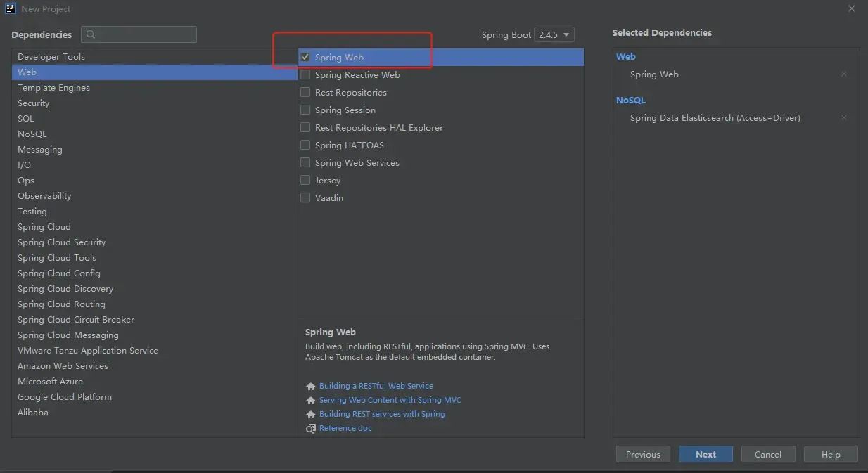Choose the Developer Tools category
Viewport: 868px width, 473px height.
[x=51, y=57]
